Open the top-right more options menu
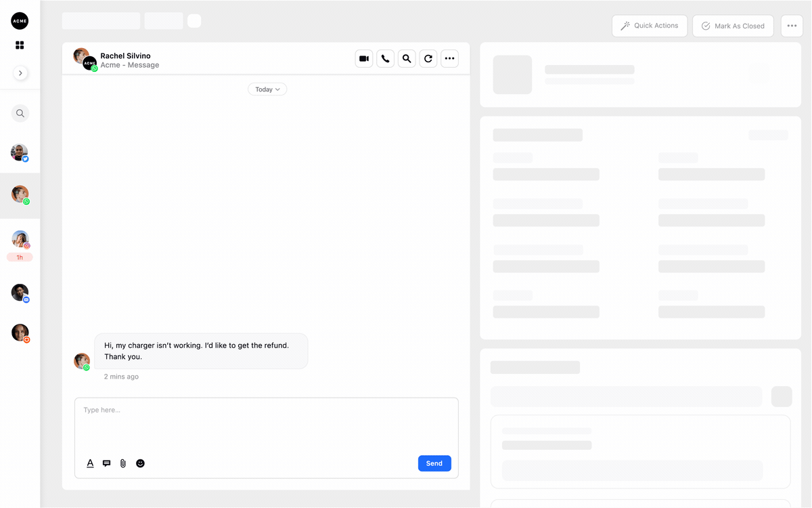 point(792,26)
